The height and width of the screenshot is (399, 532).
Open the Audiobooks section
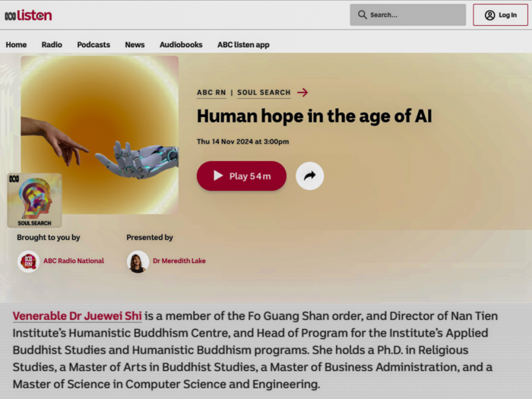click(x=181, y=45)
